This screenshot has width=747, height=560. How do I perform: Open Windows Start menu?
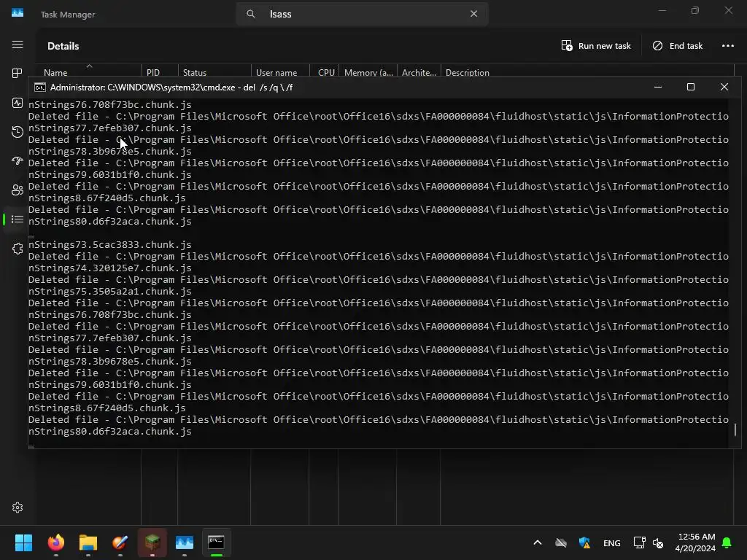pos(23,542)
